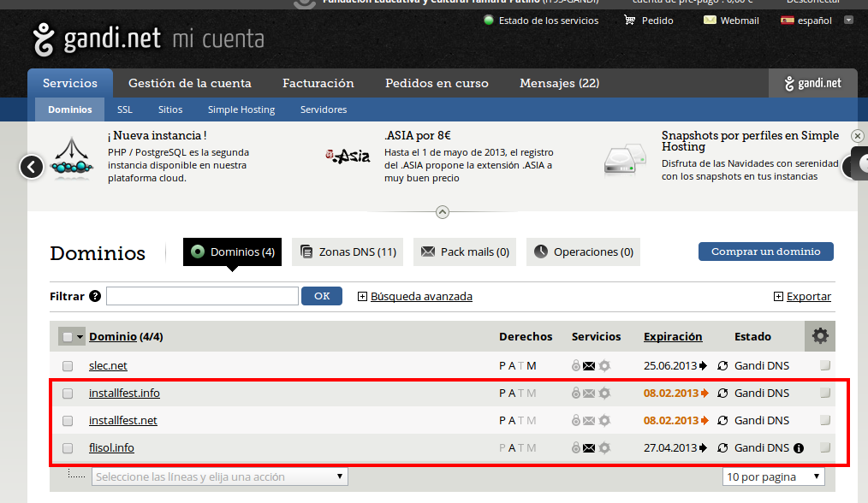868x503 pixels.
Task: Open the '10 por pagina' dropdown
Action: [773, 476]
